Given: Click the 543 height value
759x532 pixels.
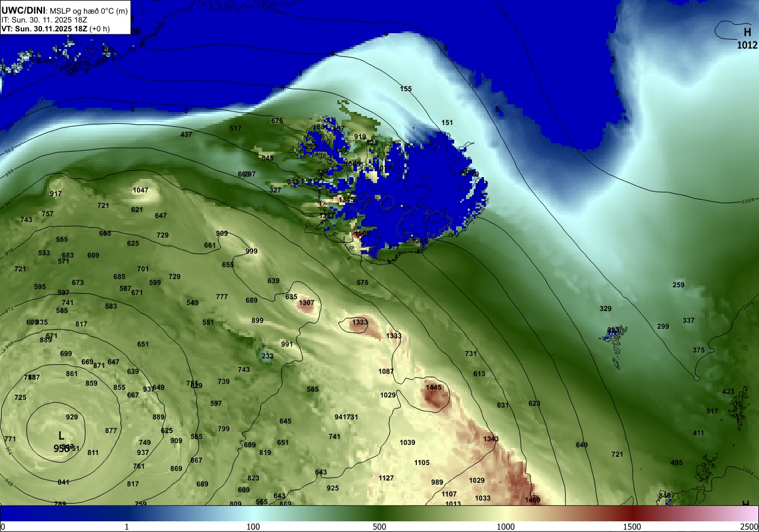Looking at the screenshot, I should coord(192,303).
